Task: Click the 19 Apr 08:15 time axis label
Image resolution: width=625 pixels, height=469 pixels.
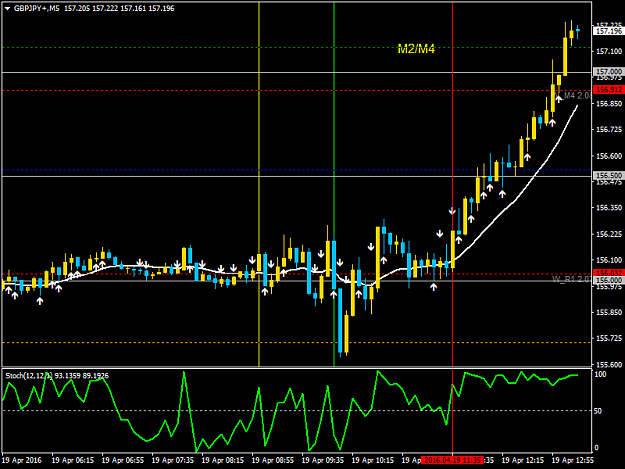Action: (223, 460)
